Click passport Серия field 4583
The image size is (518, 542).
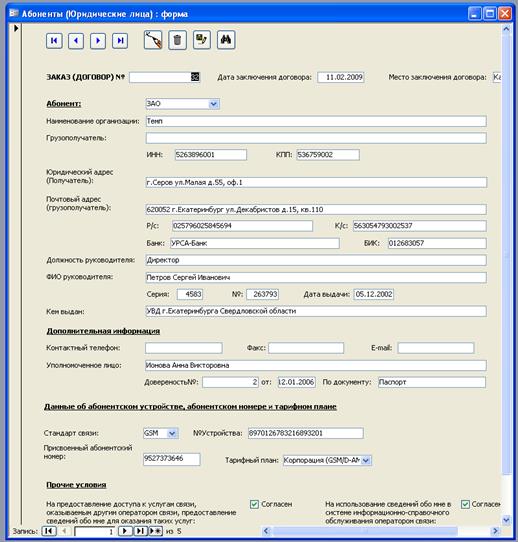pyautogui.click(x=190, y=295)
